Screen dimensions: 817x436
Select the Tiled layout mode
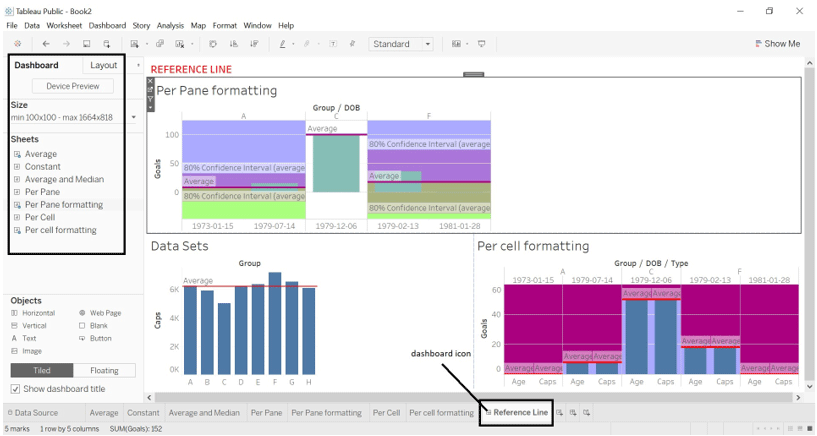coord(42,370)
